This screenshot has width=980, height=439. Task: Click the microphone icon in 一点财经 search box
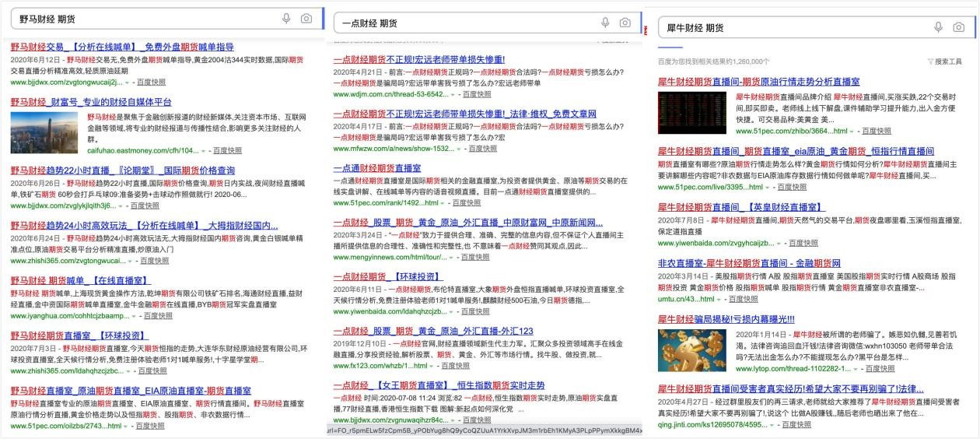coord(605,23)
